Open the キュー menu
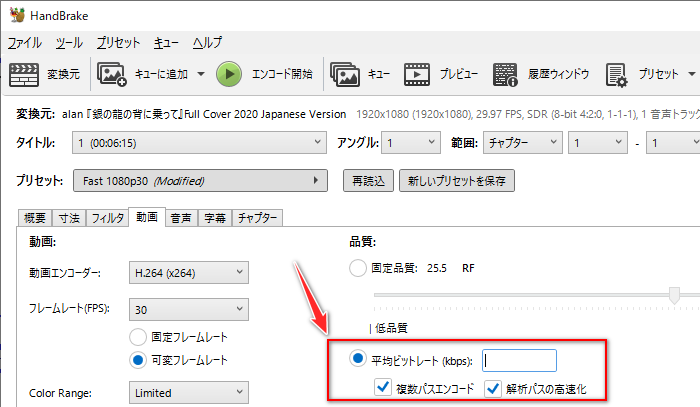 point(166,43)
